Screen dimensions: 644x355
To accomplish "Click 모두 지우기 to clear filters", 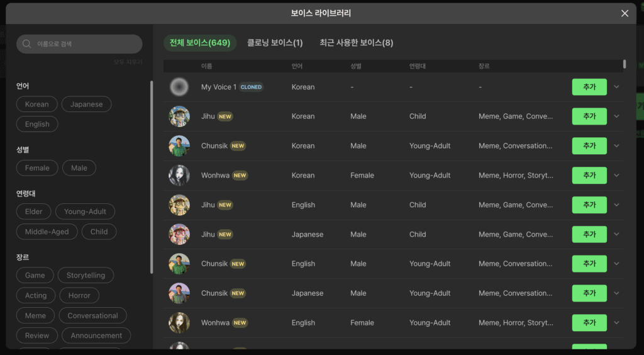I will [x=128, y=62].
